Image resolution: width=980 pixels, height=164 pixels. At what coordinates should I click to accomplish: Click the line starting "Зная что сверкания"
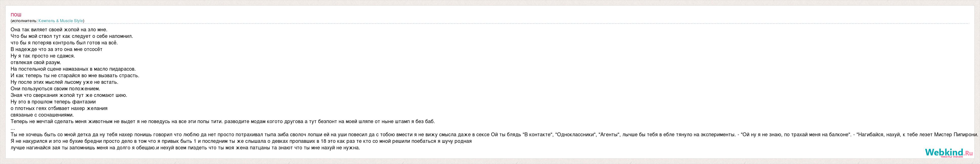coord(69,95)
